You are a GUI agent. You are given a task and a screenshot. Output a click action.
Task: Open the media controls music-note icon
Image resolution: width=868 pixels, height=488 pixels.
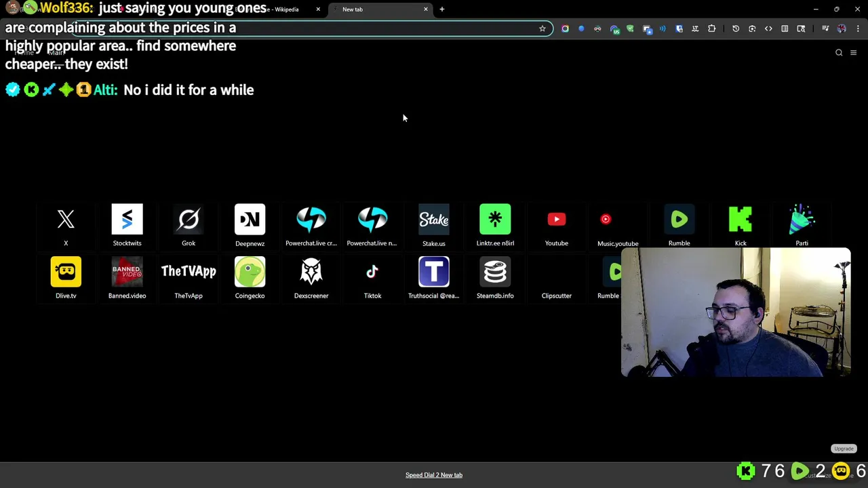point(825,28)
